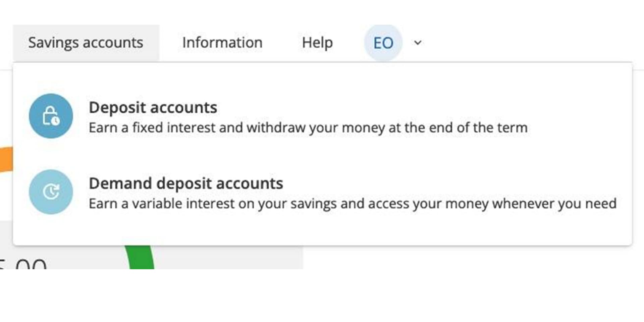Go to the Help menu item
The image size is (644, 322).
(x=317, y=43)
